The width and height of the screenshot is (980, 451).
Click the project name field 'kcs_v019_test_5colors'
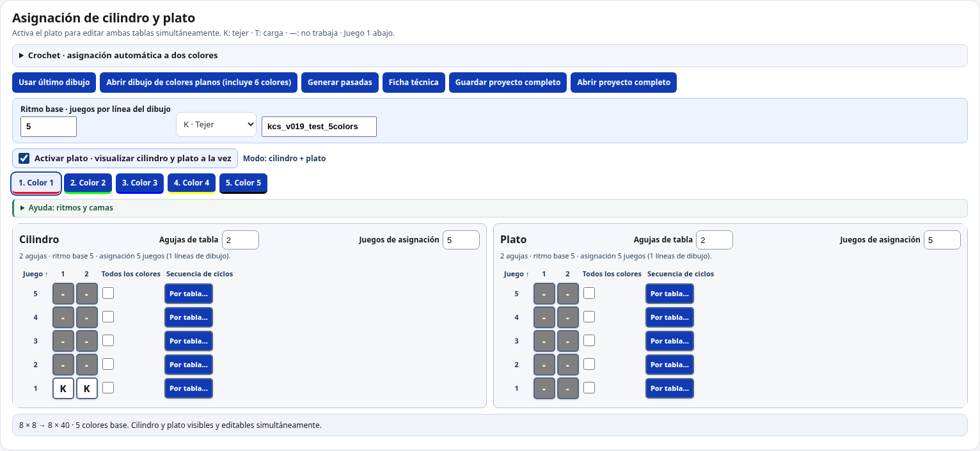coord(319,127)
